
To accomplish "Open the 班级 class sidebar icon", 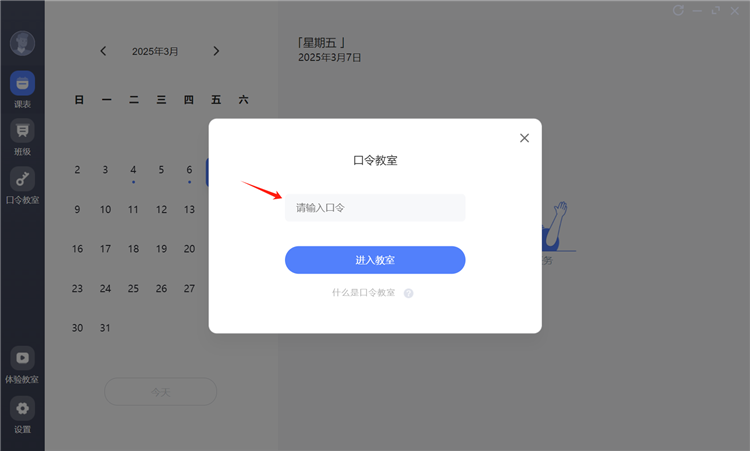I will [x=22, y=131].
